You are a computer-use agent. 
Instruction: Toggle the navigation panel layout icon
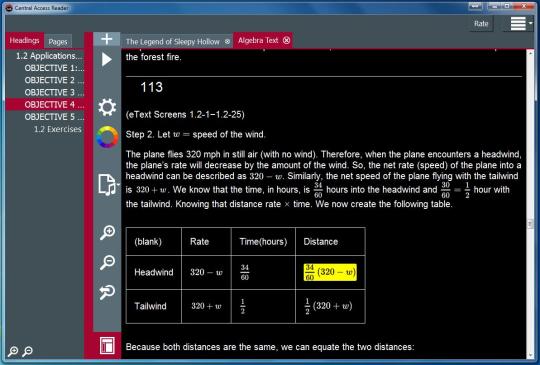pyautogui.click(x=107, y=345)
